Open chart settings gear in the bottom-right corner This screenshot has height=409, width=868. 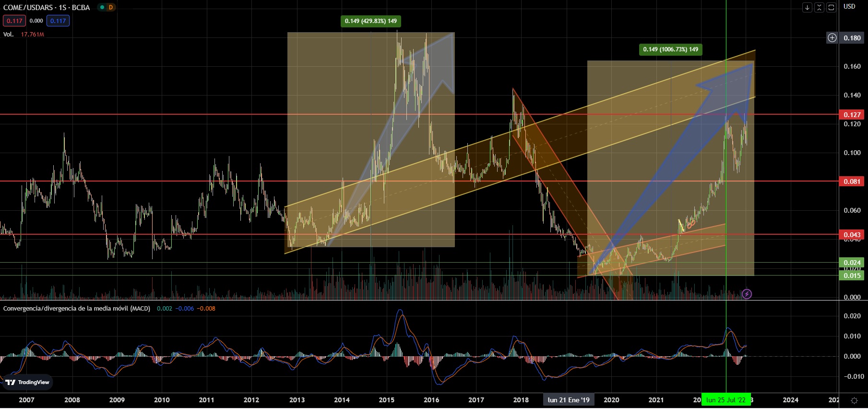[854, 400]
